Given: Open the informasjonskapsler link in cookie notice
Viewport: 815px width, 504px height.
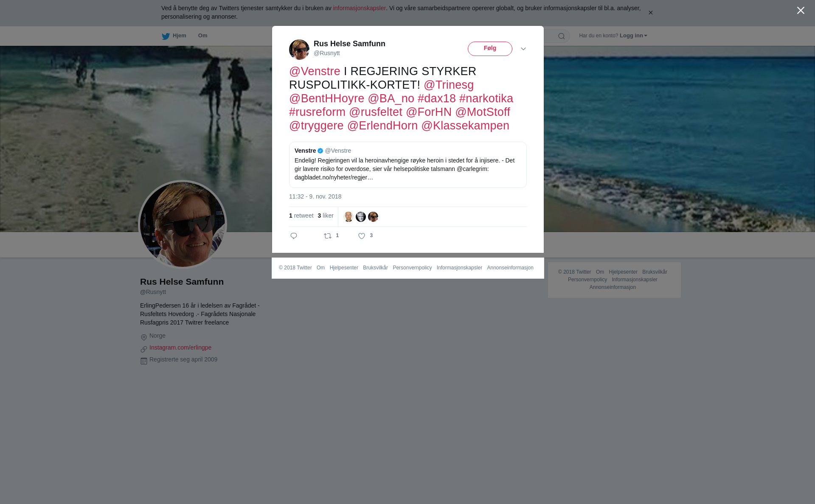Looking at the screenshot, I should click(359, 8).
